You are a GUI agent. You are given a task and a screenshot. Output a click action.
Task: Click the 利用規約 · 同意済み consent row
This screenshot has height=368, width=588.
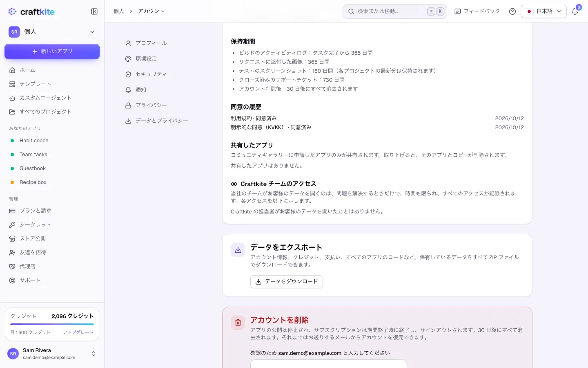(377, 118)
